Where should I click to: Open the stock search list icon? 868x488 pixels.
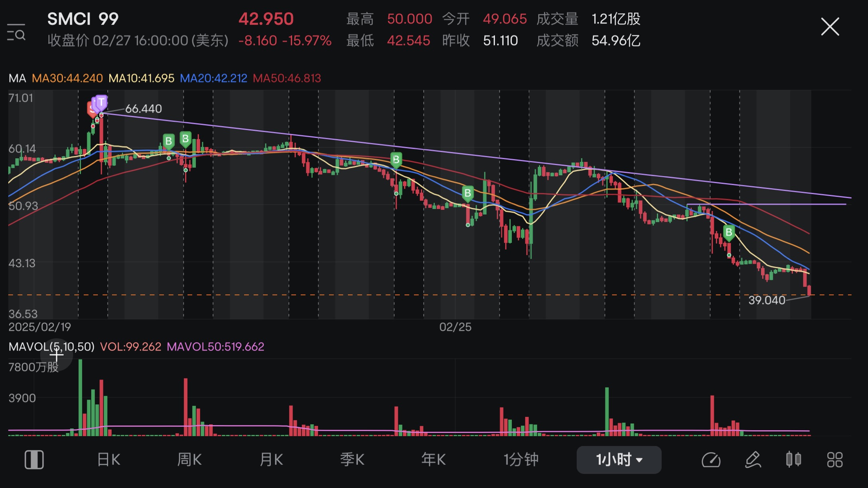(16, 32)
